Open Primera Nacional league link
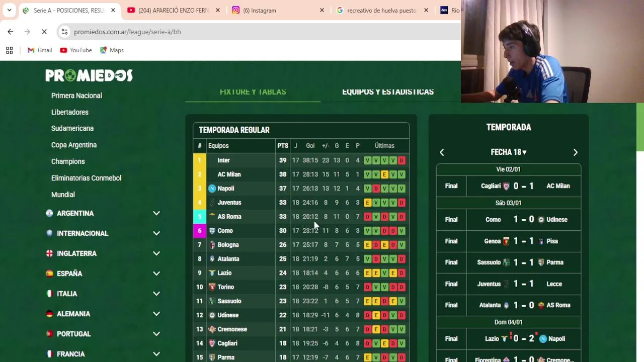This screenshot has width=644, height=362. pos(76,96)
